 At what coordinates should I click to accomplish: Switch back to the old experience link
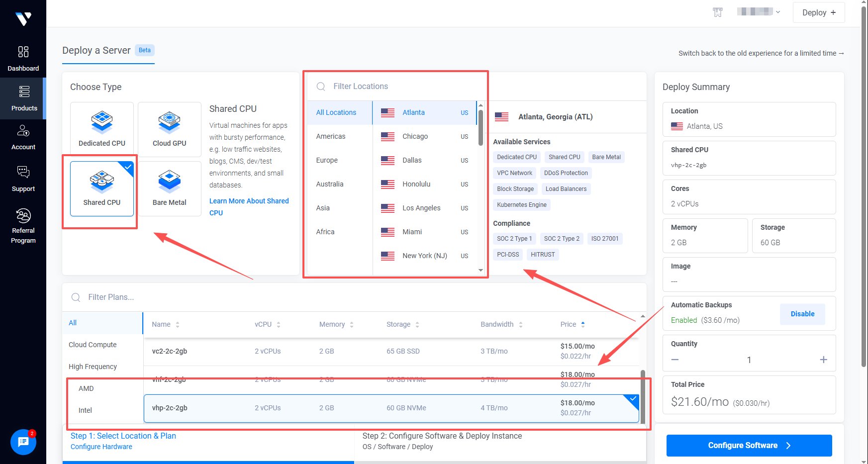[761, 53]
